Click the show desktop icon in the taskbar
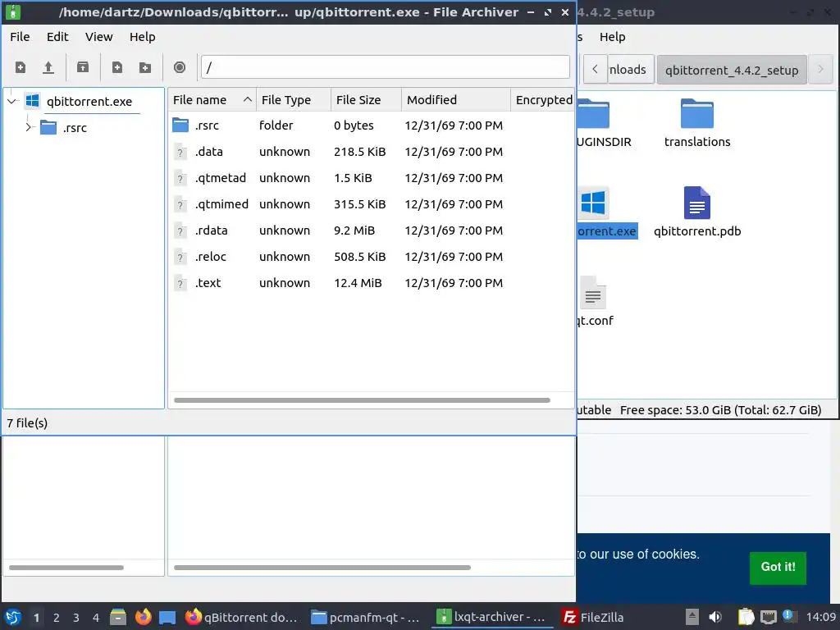 pyautogui.click(x=167, y=618)
